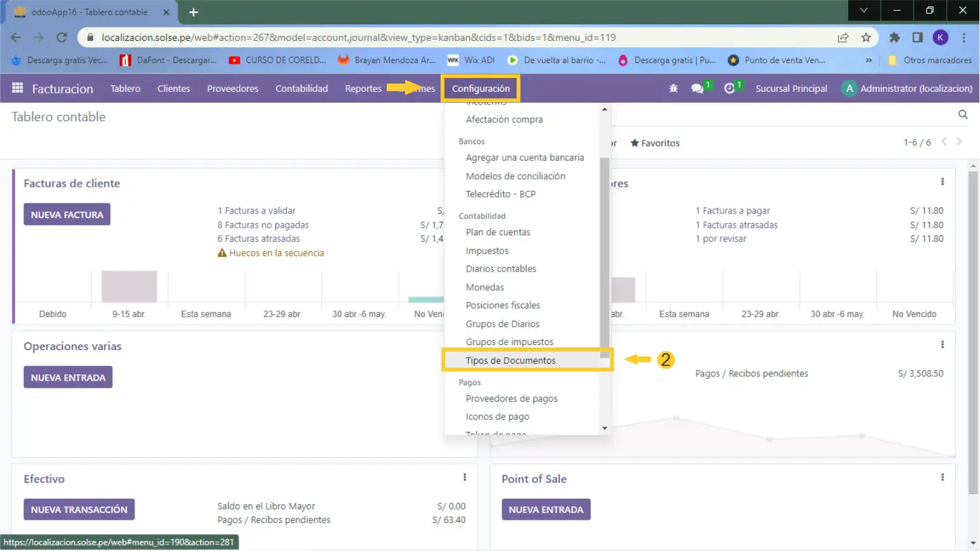Open browser extensions puzzle icon
The width and height of the screenshot is (980, 551).
click(895, 38)
